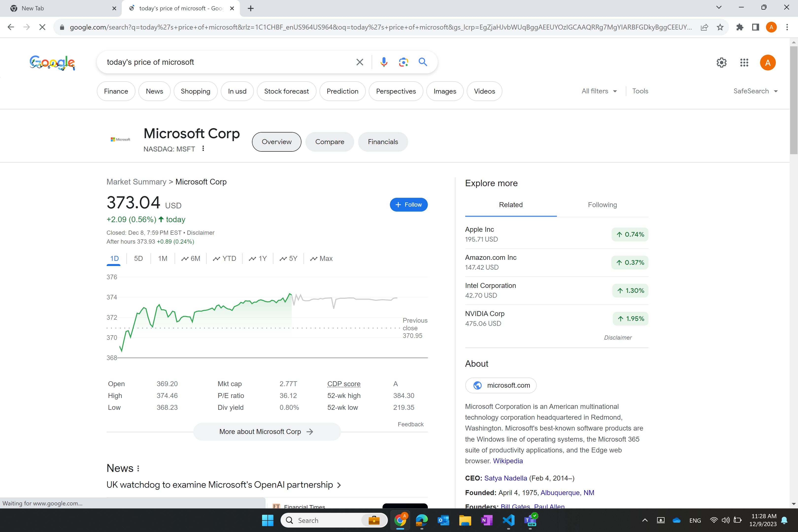Open the SafeSearch dropdown
Viewport: 798px width, 532px height.
coord(755,91)
